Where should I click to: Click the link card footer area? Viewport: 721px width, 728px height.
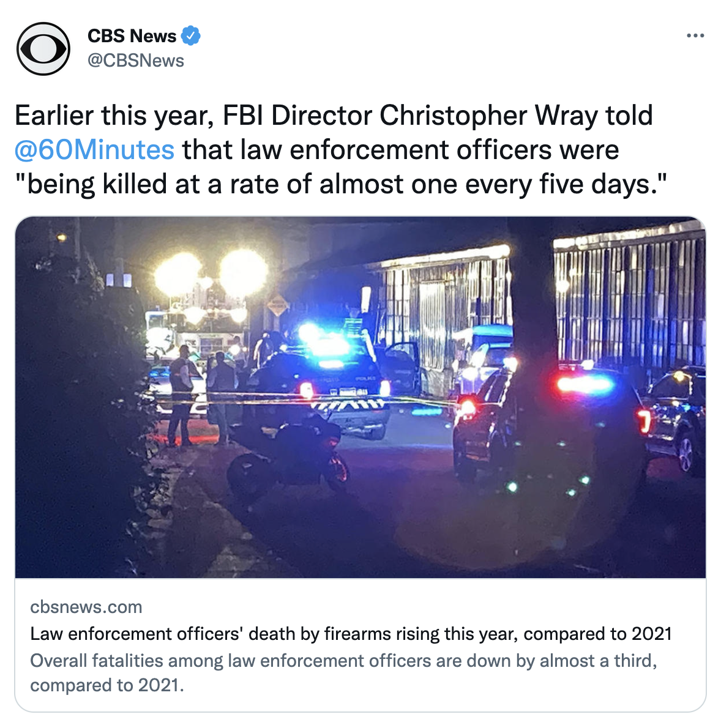pyautogui.click(x=360, y=645)
